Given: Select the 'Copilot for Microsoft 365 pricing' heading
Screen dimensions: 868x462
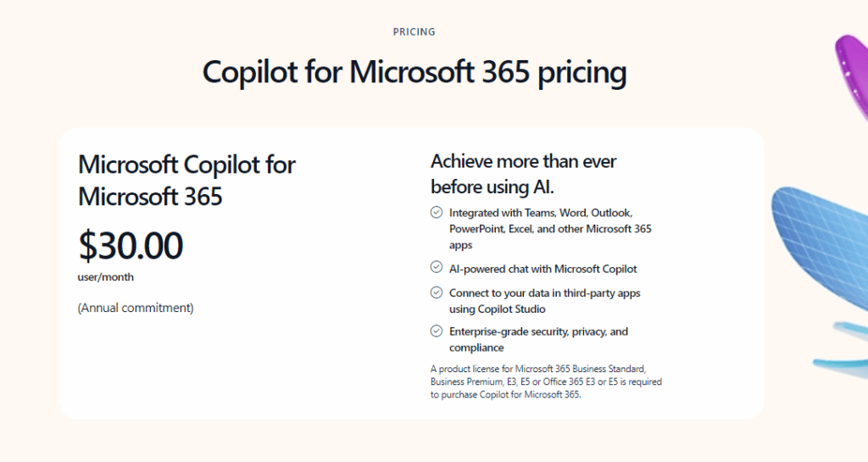Looking at the screenshot, I should pos(415,72).
